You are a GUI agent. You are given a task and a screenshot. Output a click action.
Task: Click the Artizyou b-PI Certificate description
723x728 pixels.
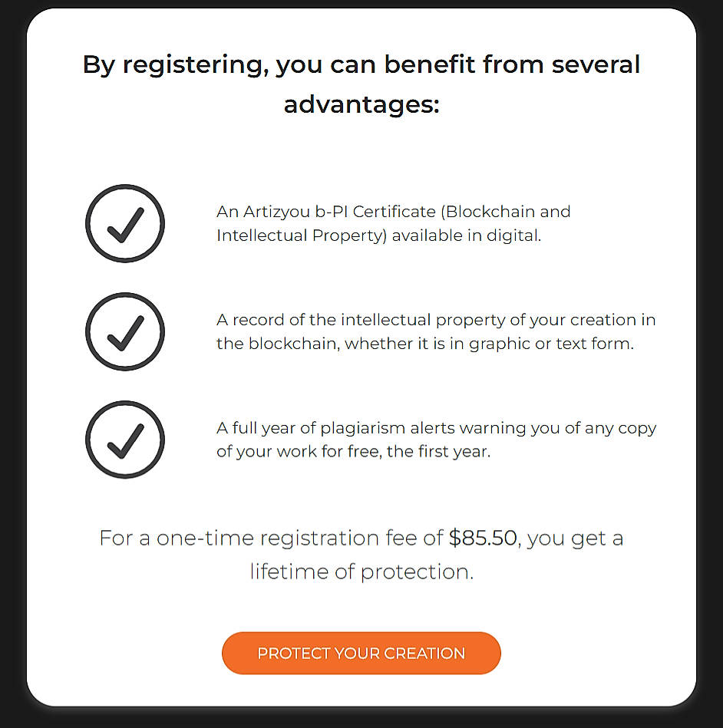[392, 223]
